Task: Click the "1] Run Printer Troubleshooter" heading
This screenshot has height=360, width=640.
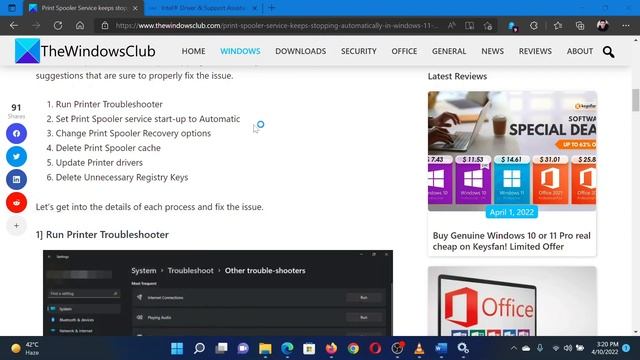Action: click(102, 235)
